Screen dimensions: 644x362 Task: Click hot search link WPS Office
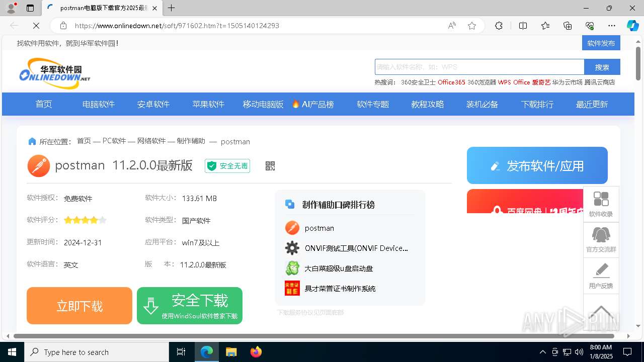click(514, 82)
